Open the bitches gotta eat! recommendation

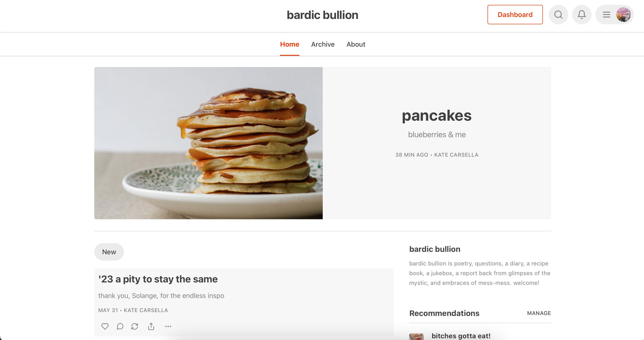click(x=461, y=336)
